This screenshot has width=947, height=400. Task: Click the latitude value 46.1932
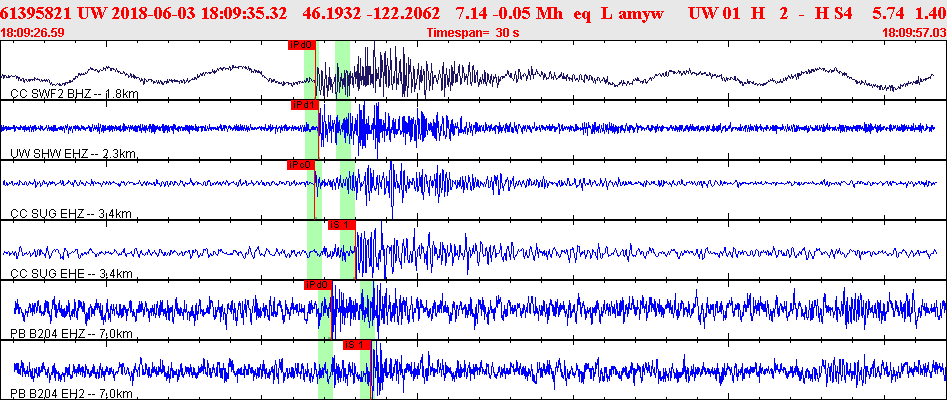tap(331, 15)
